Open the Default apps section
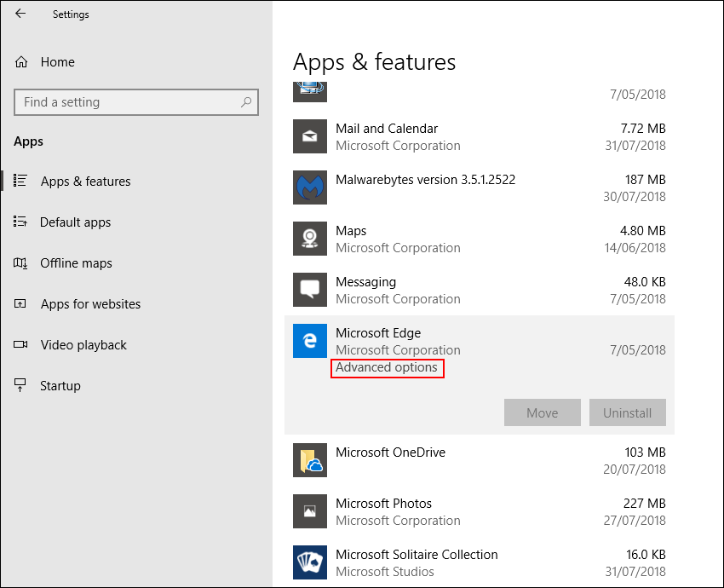The image size is (724, 588). point(75,222)
